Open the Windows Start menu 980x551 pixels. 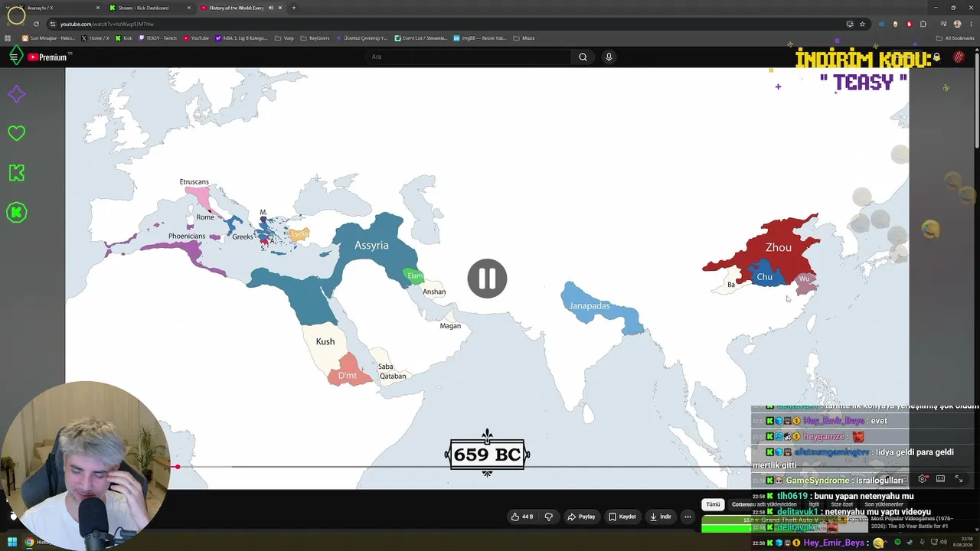tap(11, 543)
